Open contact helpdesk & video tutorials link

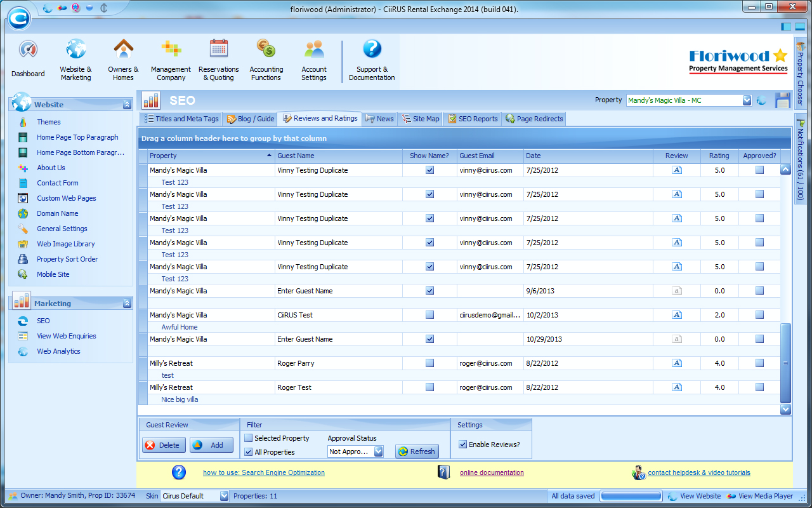699,472
